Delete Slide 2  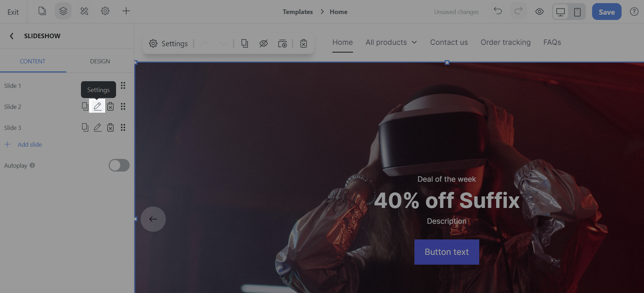click(x=110, y=106)
